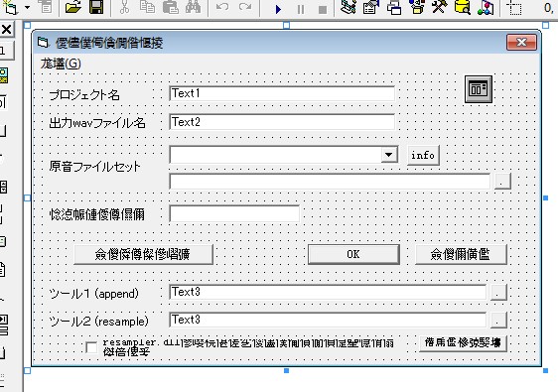This screenshot has width=558, height=392.
Task: Open the Form Layout Window icon
Action: point(394,7)
